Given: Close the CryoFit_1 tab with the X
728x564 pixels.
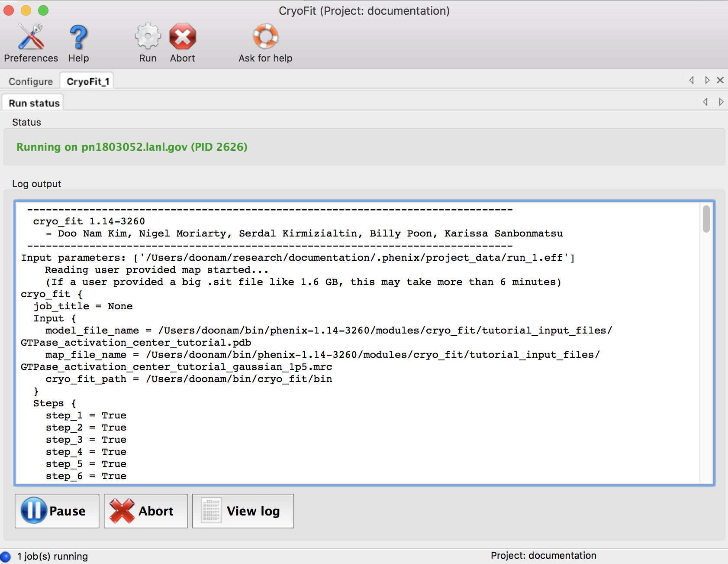Looking at the screenshot, I should tap(720, 80).
